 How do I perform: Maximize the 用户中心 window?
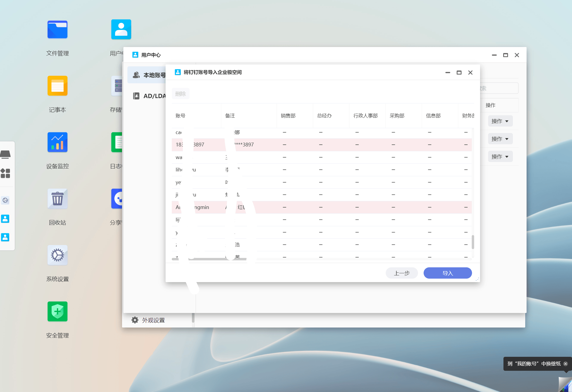click(506, 55)
